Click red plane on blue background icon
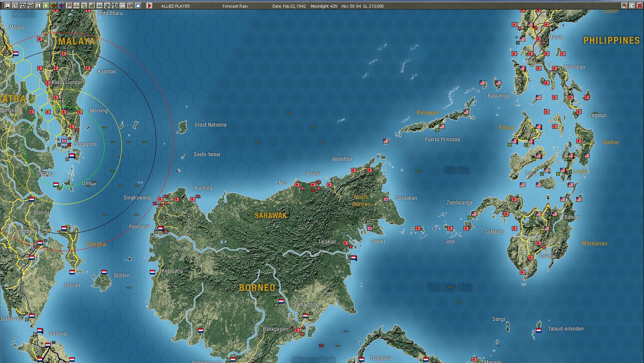This screenshot has height=363, width=644. point(61,6)
